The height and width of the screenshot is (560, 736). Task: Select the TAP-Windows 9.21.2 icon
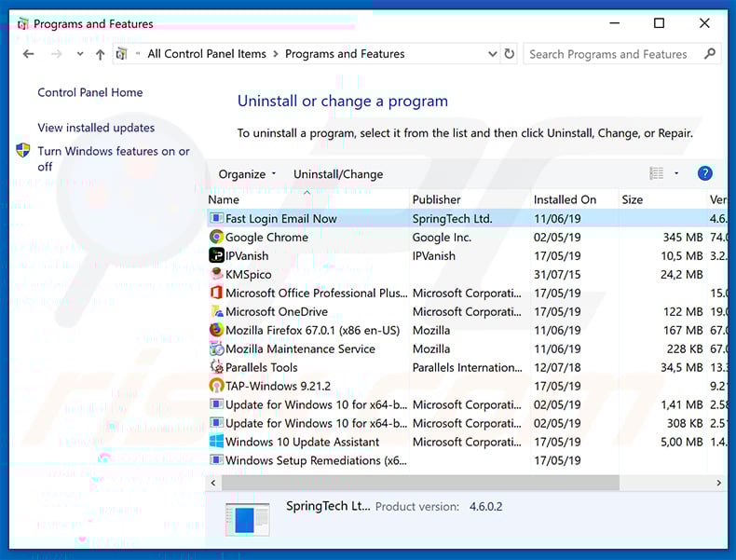click(216, 386)
